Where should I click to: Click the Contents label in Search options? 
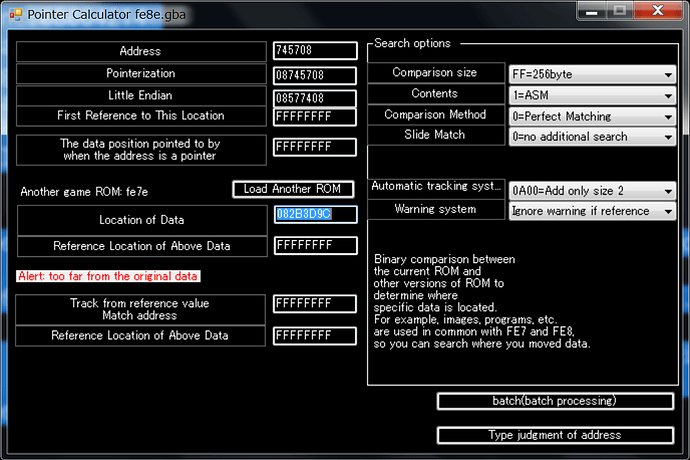click(435, 94)
